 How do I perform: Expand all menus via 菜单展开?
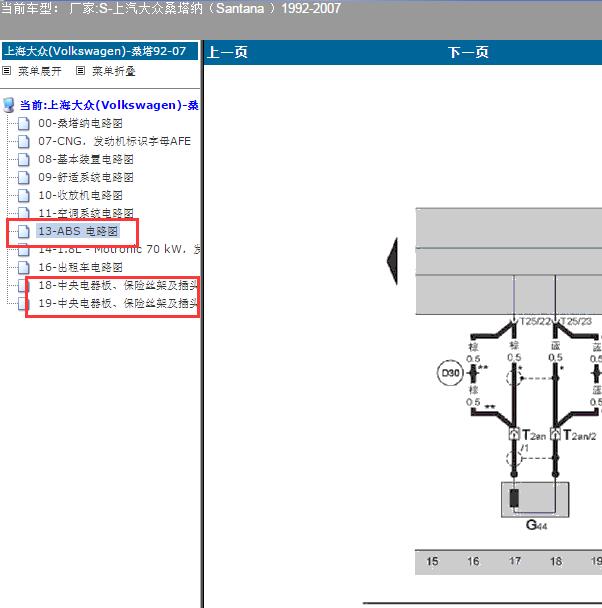[x=40, y=71]
